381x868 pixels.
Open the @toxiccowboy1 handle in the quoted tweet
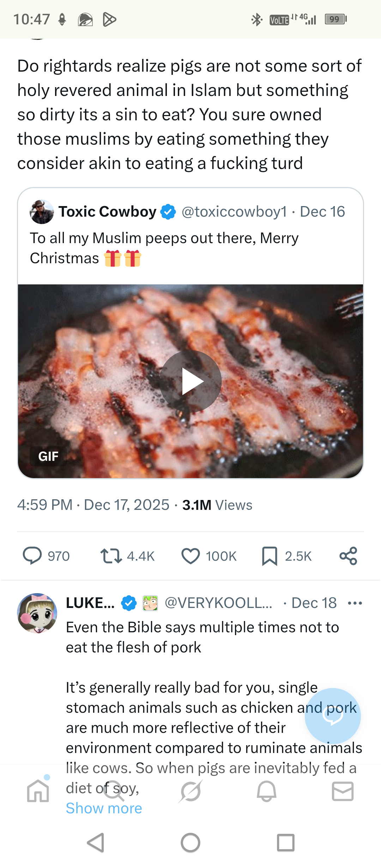234,212
